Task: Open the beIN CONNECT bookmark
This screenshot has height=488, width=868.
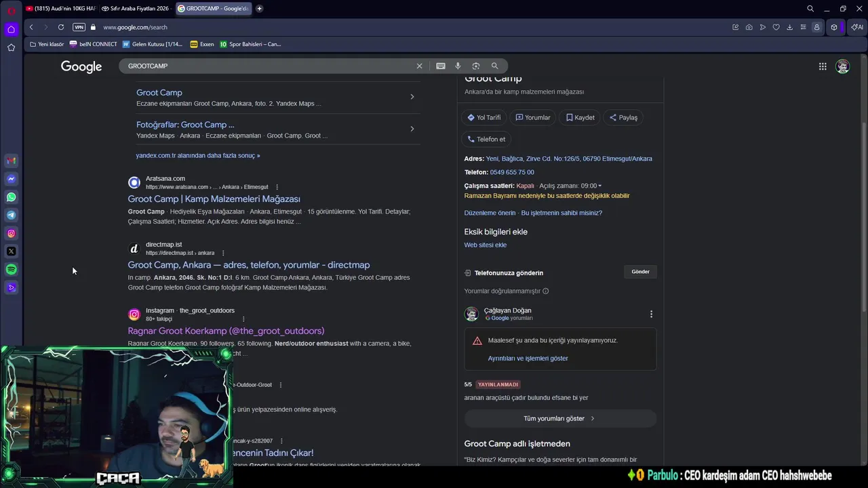Action: pyautogui.click(x=94, y=44)
